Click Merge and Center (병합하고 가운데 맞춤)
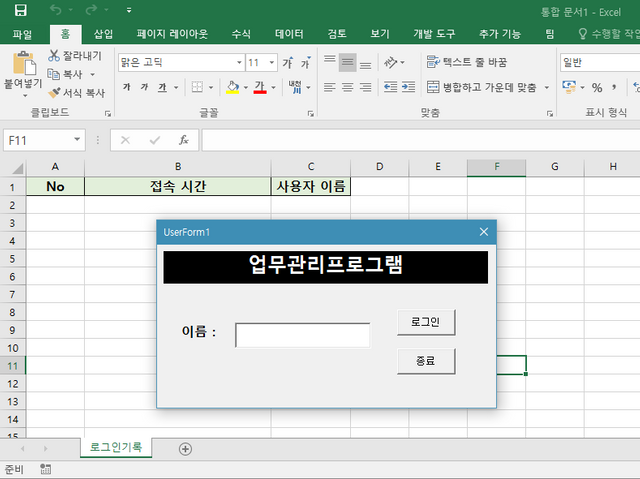640x479 pixels. (x=481, y=87)
